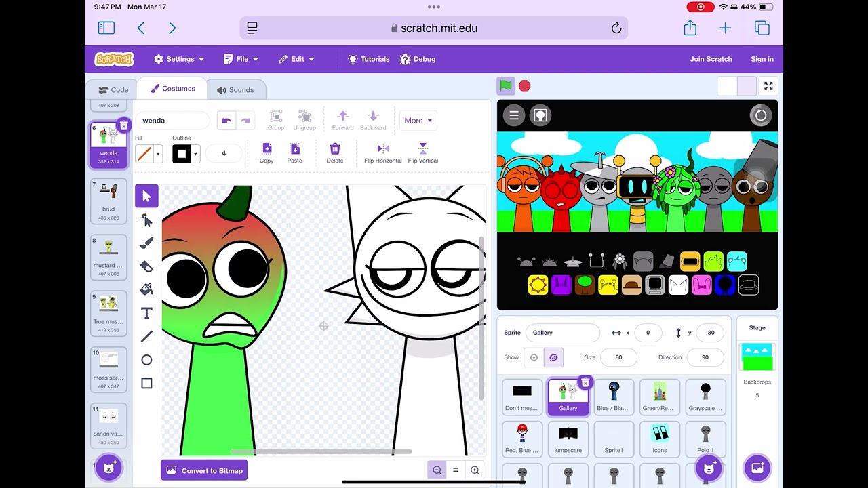
Task: Click the Sign in link
Action: (x=762, y=59)
